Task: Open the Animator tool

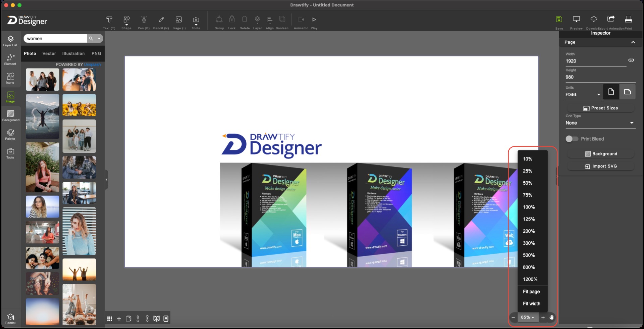Action: click(301, 22)
